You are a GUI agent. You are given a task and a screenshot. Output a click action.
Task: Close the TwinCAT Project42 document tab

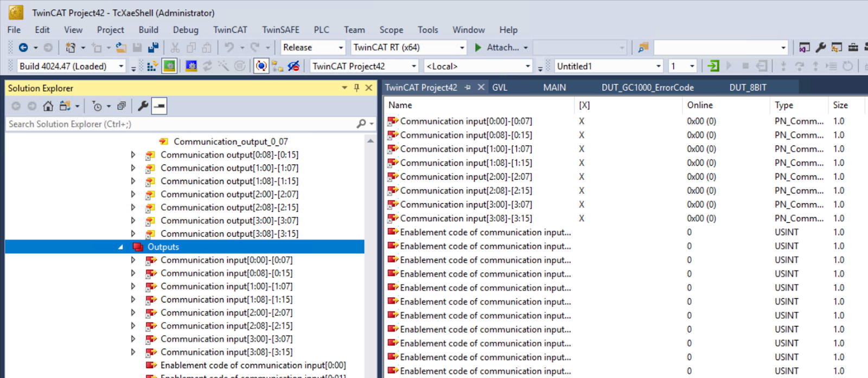[481, 87]
